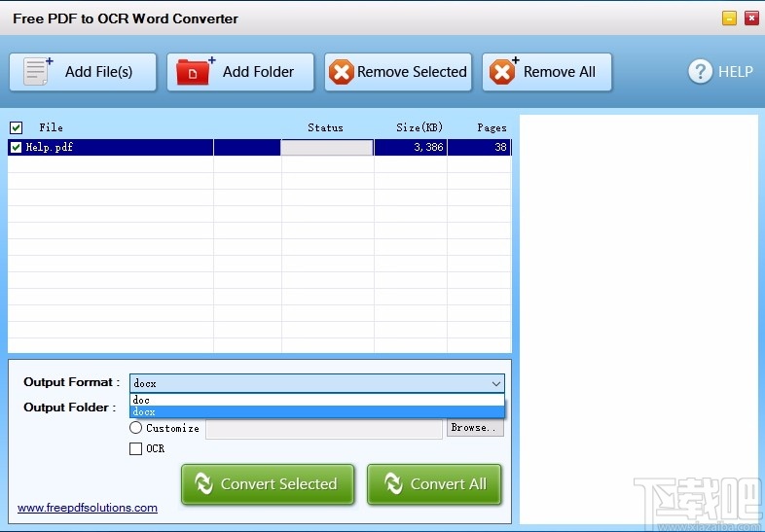Click the Remove All button text
Screen dimensions: 765x532
coord(559,72)
